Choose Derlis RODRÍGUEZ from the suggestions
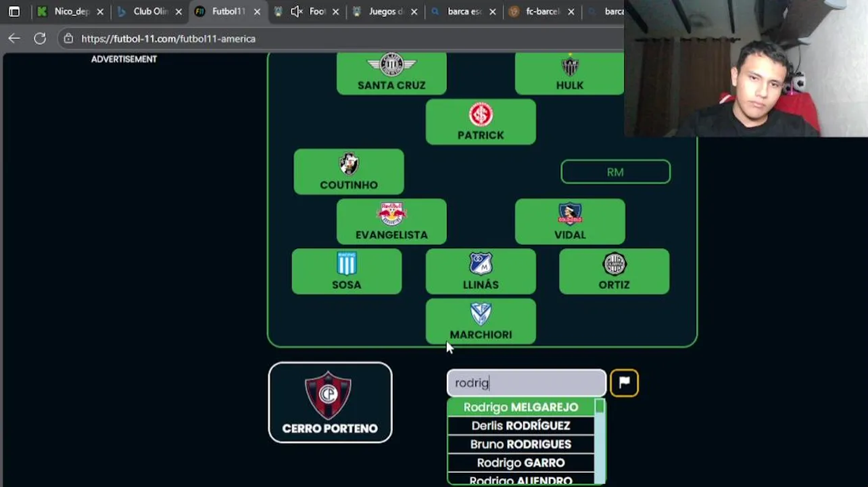This screenshot has height=487, width=868. pos(521,425)
